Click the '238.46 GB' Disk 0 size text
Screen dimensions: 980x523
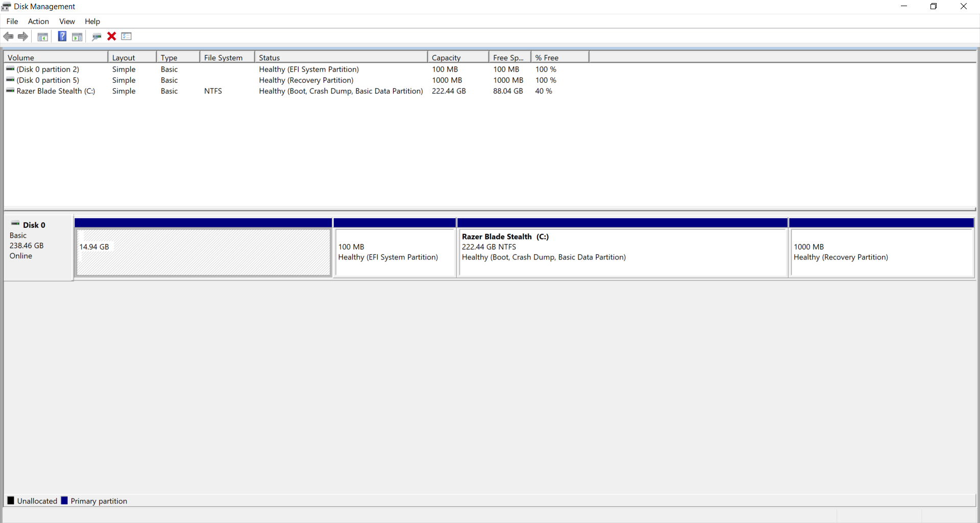pyautogui.click(x=27, y=246)
